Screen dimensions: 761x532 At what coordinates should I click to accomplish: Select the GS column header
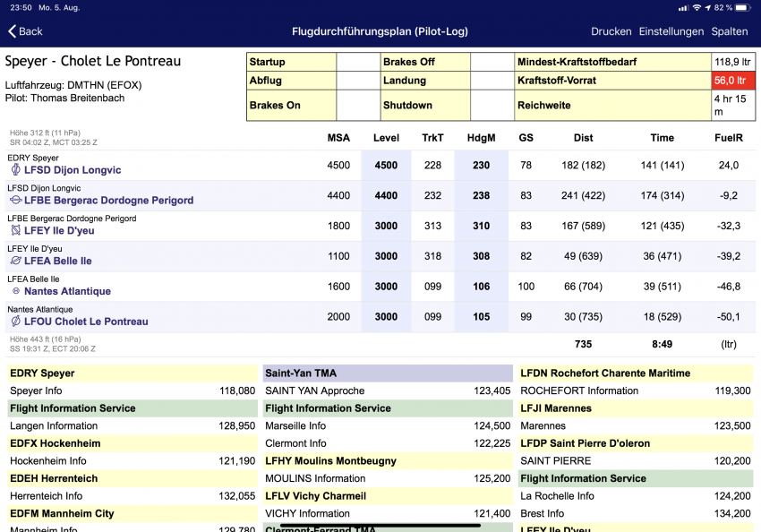tap(526, 138)
